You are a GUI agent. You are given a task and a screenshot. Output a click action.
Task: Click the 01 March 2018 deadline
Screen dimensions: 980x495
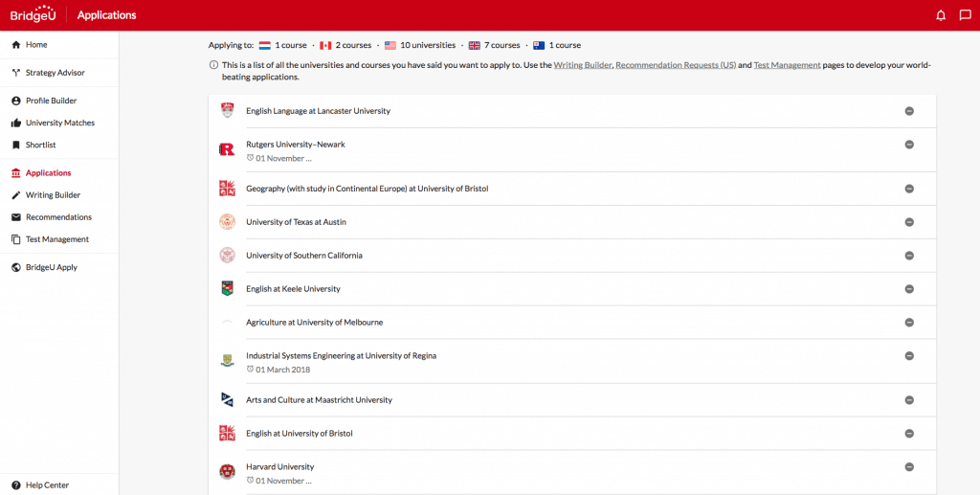click(278, 370)
